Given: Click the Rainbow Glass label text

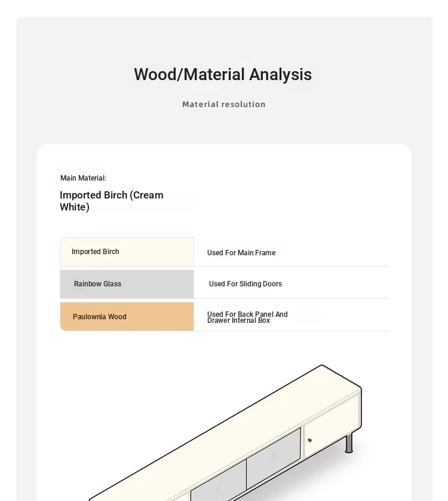Looking at the screenshot, I should click(97, 284).
